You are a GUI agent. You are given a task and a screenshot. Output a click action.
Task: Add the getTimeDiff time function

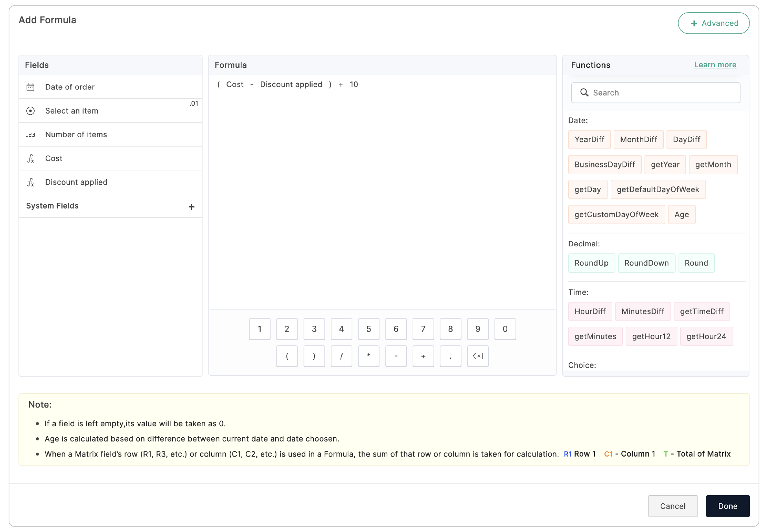(702, 311)
